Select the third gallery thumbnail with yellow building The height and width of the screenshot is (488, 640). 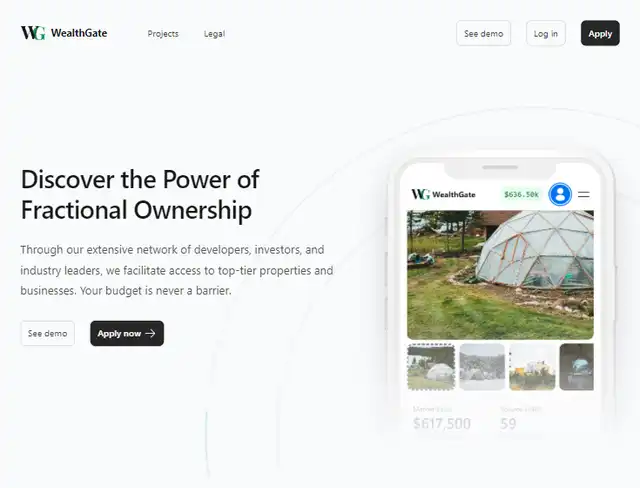click(532, 367)
